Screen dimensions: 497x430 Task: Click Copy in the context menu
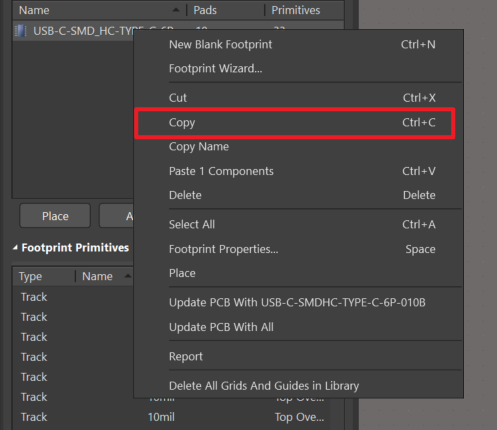click(x=298, y=122)
